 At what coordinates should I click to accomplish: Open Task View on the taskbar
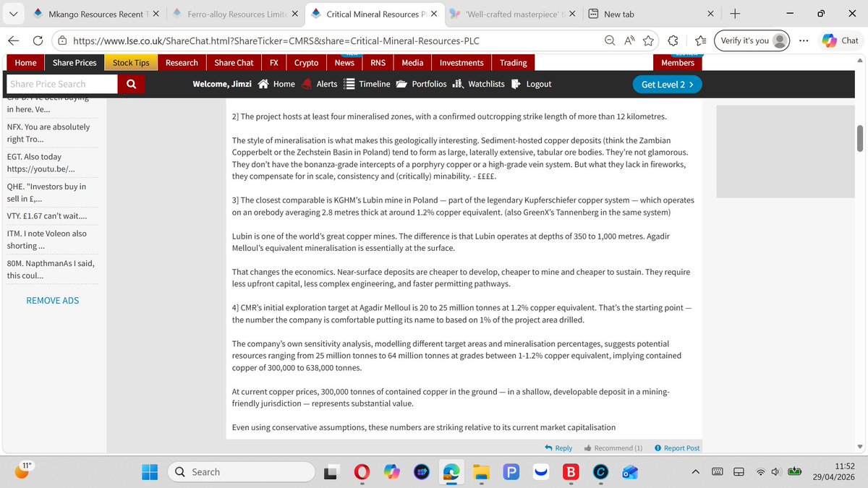pos(331,472)
